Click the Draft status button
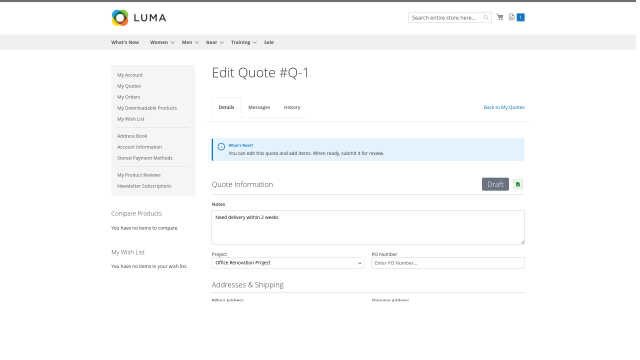Screen dimensions: 640x360 tap(495, 184)
